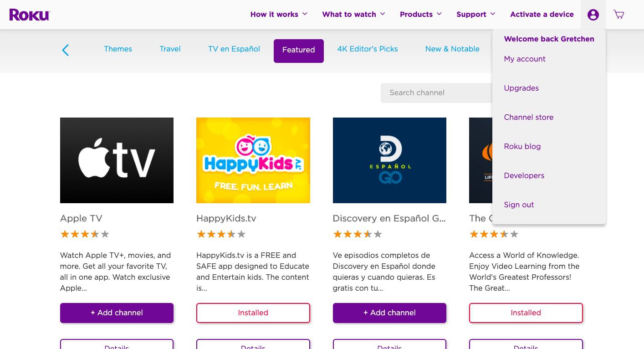This screenshot has width=644, height=349.
Task: Sign out from the account menu
Action: pyautogui.click(x=519, y=205)
